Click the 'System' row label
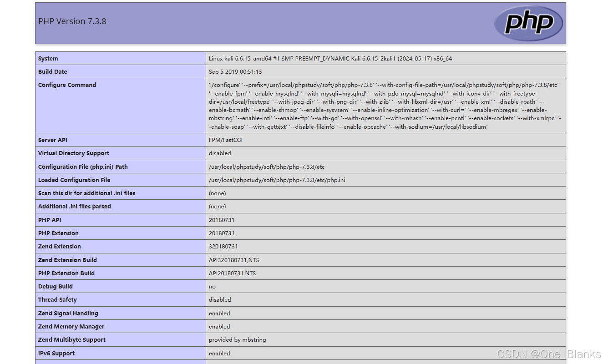The height and width of the screenshot is (364, 603). pyautogui.click(x=48, y=59)
